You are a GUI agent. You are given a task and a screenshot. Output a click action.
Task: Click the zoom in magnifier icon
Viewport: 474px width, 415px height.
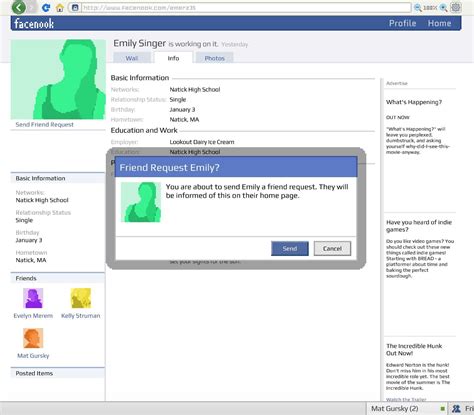[x=443, y=7]
